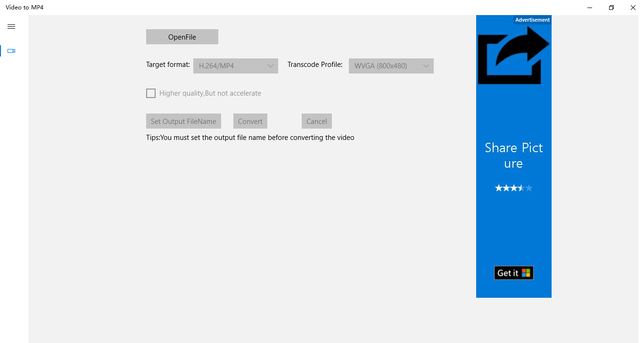
Task: Click the Set Output FileName button
Action: (x=183, y=121)
